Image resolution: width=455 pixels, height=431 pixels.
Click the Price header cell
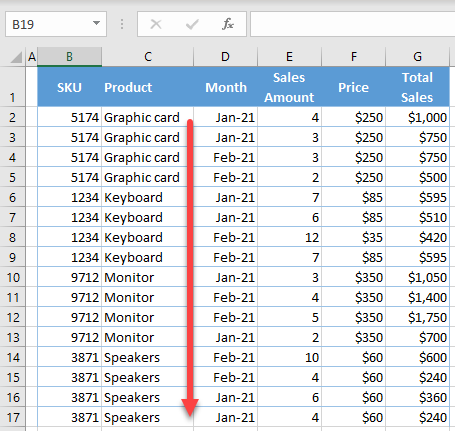click(353, 87)
